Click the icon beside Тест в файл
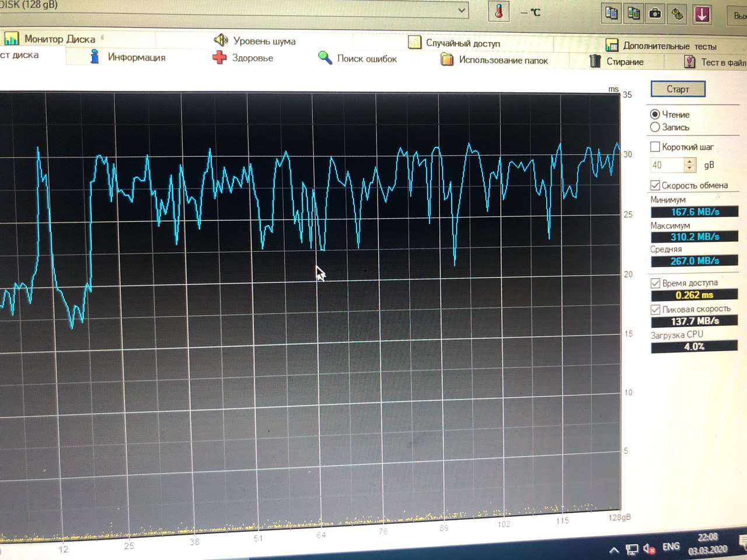Screen dimensions: 747x560 click(690, 62)
